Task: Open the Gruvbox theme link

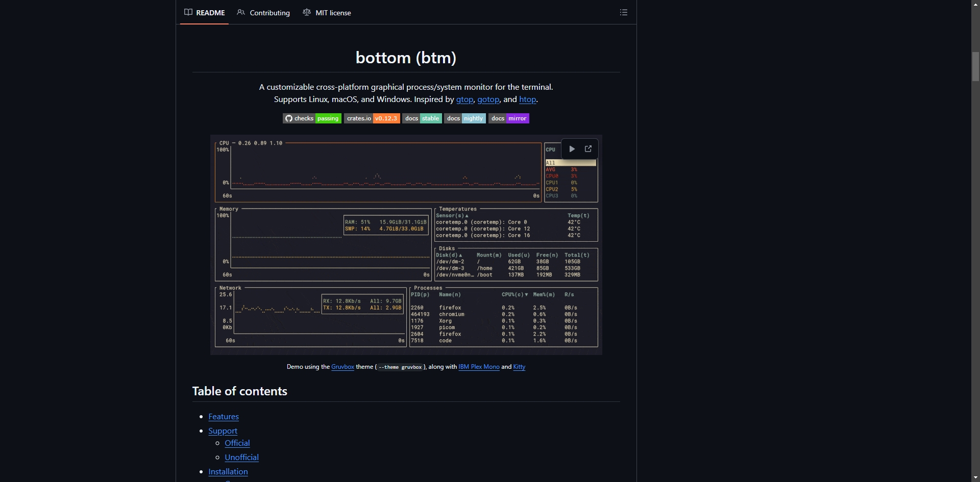Action: pos(342,367)
